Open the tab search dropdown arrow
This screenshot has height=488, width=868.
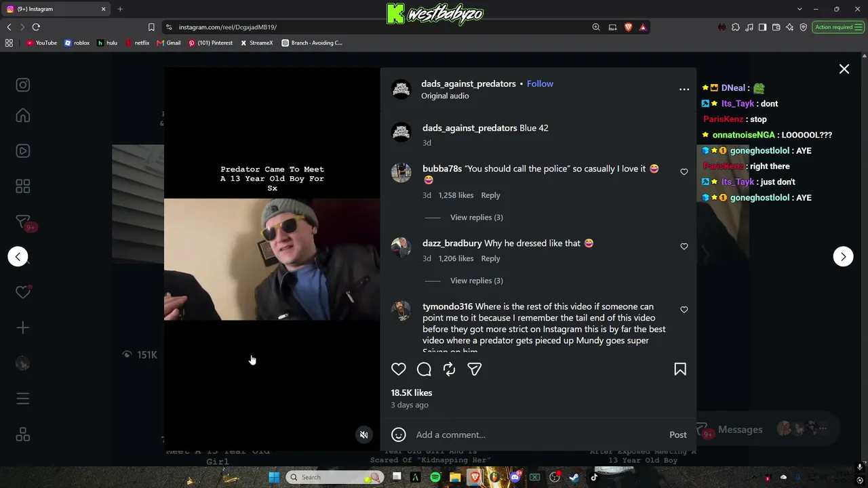coord(800,9)
